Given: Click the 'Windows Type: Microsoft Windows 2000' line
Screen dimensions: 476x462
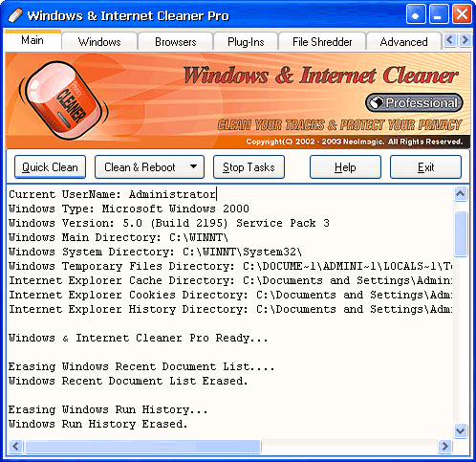Looking at the screenshot, I should click(x=129, y=209).
